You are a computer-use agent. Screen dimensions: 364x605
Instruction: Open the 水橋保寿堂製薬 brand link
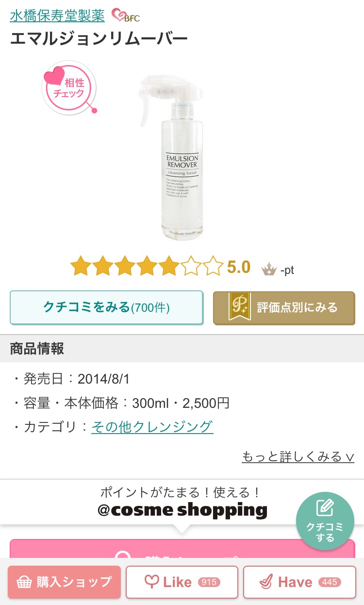57,16
